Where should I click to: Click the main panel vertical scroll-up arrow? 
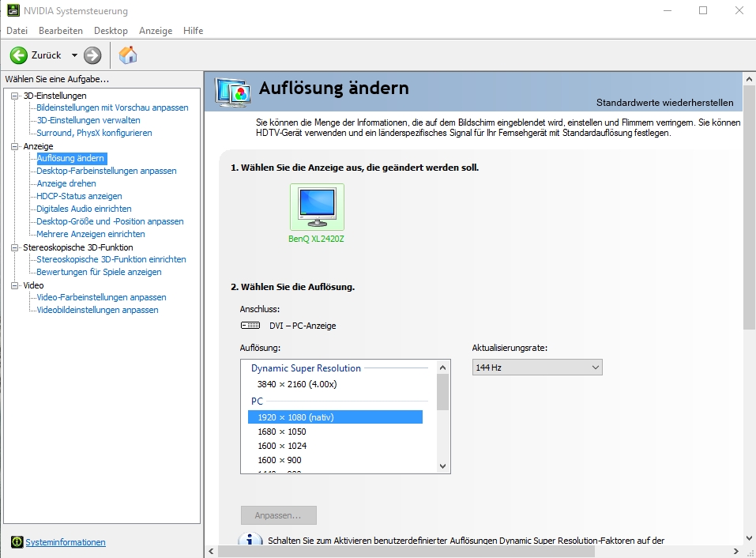pyautogui.click(x=749, y=79)
